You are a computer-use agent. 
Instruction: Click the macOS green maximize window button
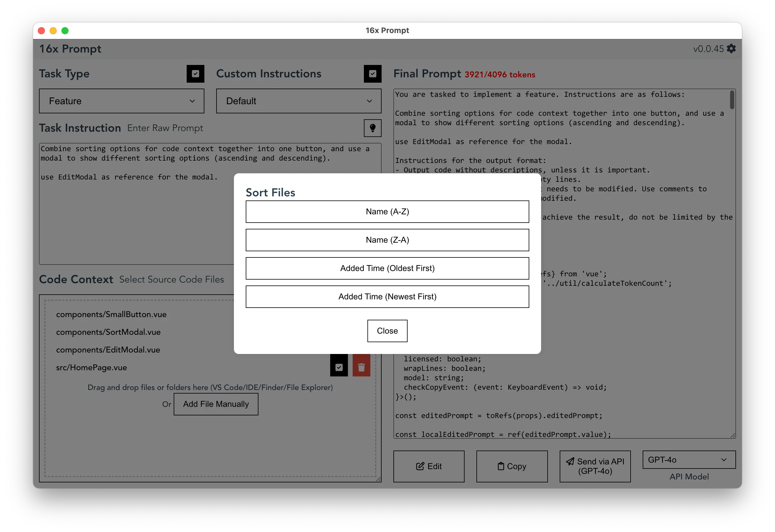click(x=65, y=31)
